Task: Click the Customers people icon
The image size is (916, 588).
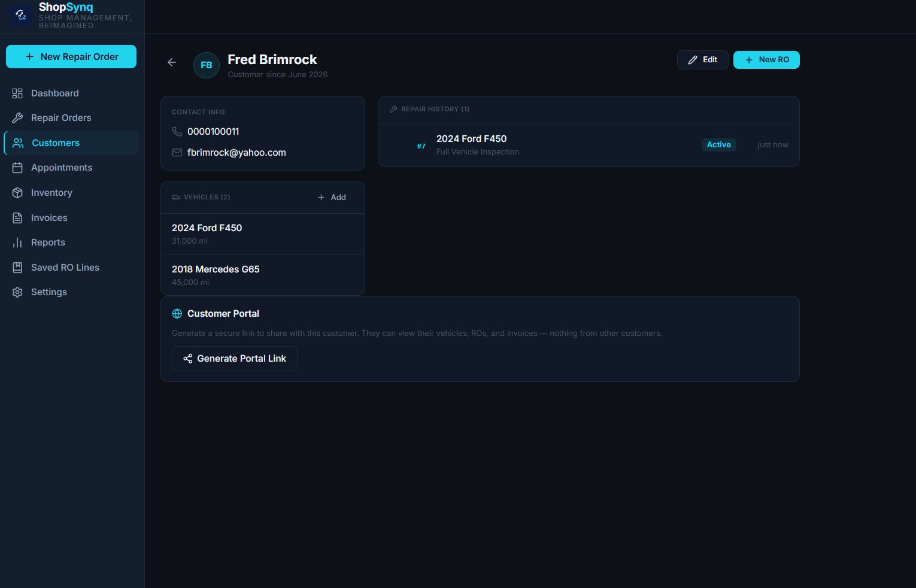Action: [x=18, y=143]
